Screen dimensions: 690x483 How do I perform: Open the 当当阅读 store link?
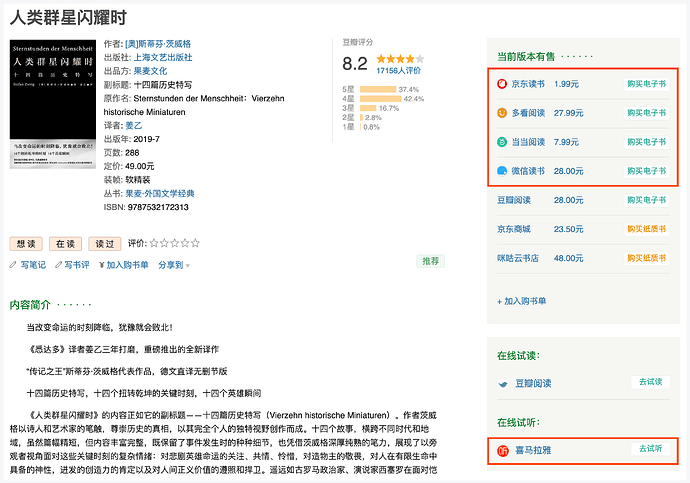click(528, 142)
